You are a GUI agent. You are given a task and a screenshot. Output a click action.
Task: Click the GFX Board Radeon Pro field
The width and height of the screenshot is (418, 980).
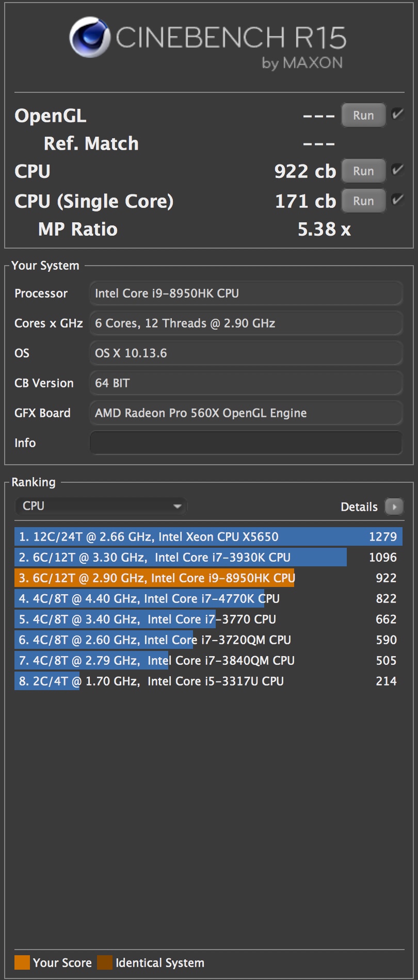pyautogui.click(x=246, y=413)
